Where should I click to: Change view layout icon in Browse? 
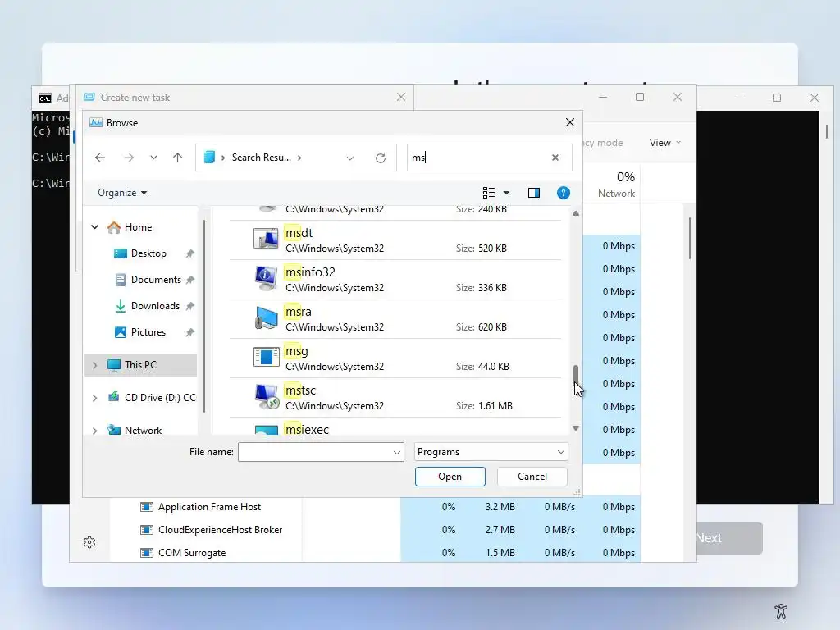point(489,193)
